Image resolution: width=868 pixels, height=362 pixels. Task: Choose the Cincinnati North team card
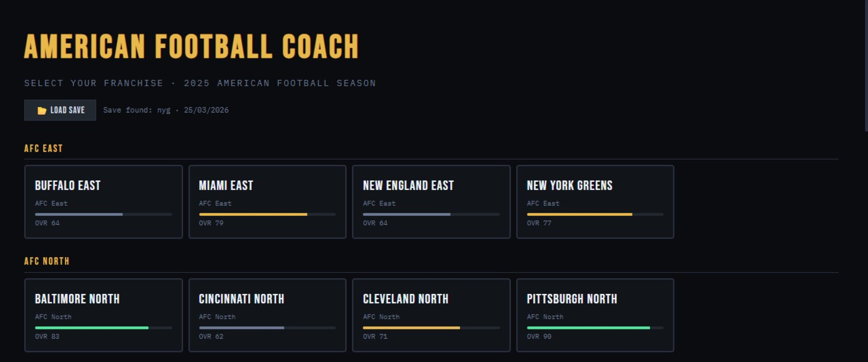(x=267, y=315)
